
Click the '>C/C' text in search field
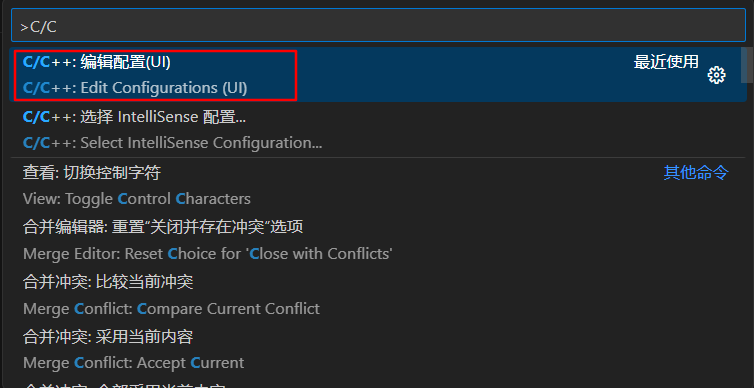click(x=38, y=26)
